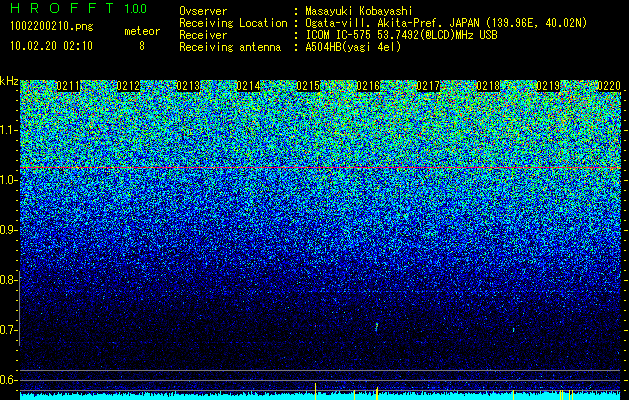Viewport: 629px width, 400px height.
Task: Click the word meteor in the header
Action: click(x=142, y=31)
